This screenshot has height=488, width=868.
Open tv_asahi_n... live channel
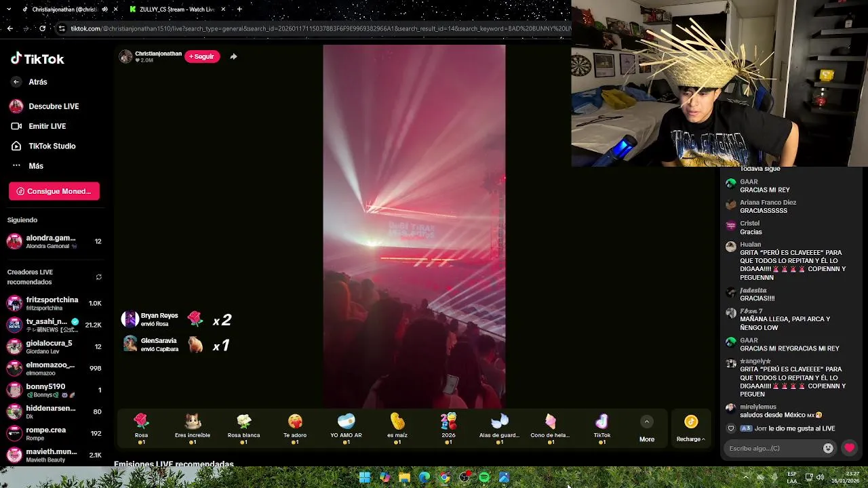(54, 325)
